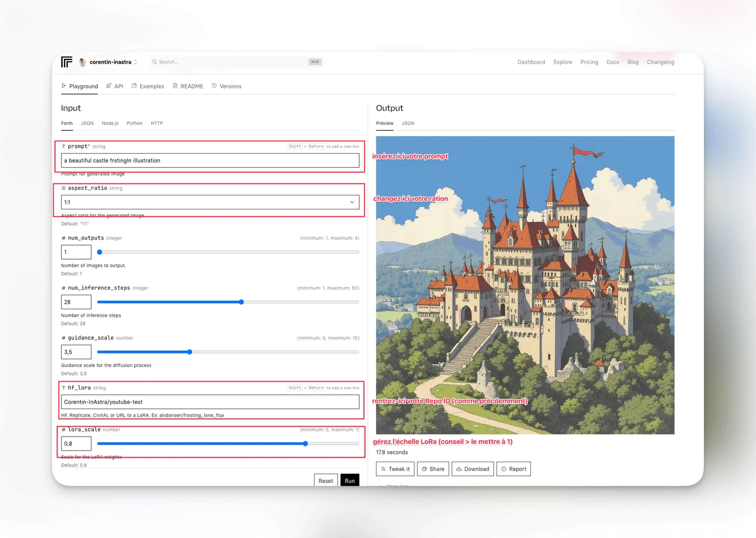This screenshot has width=756, height=538.
Task: Open the aspect_ratio dropdown
Action: click(x=210, y=202)
